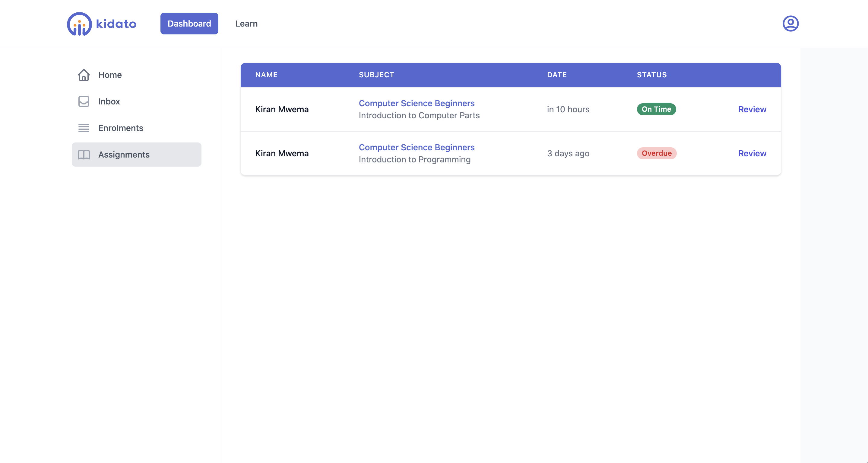Click the On Time status badge
Screen dimensions: 868x463
[x=656, y=109]
